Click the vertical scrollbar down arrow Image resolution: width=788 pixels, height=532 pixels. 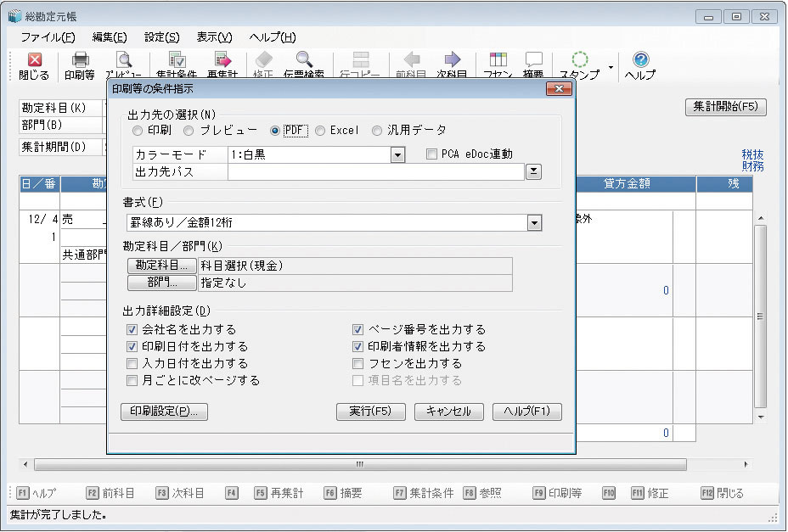tap(761, 417)
